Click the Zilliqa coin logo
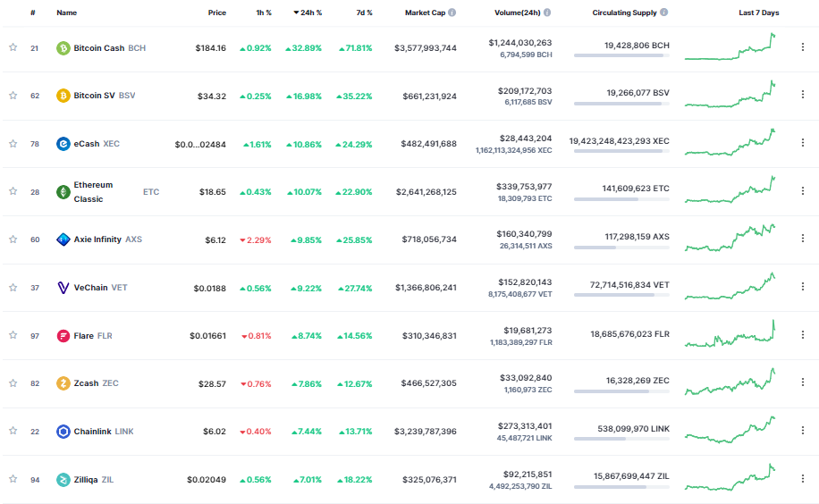819x504 pixels. click(x=63, y=480)
